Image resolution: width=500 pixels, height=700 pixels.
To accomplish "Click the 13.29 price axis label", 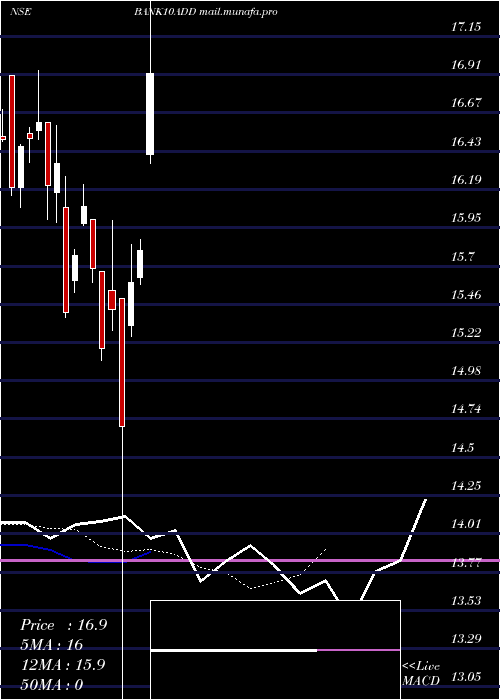I will click(466, 639).
